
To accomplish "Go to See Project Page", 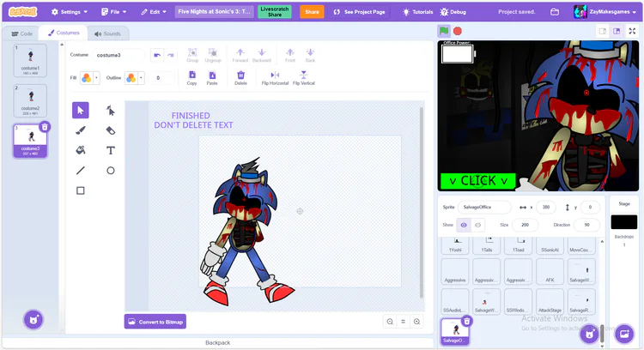I will (360, 12).
